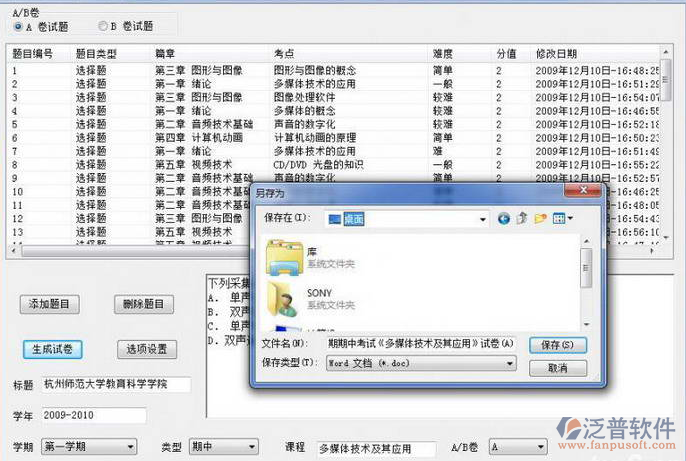Viewport: 686px width, 461px height.
Task: Select row 3 图像处理软件
Action: 304,97
